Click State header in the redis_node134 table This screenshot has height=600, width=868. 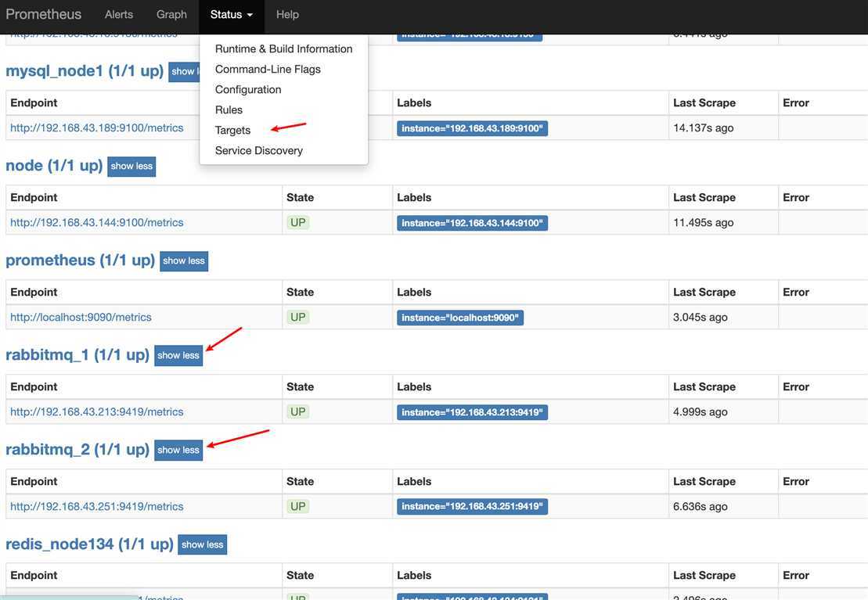[300, 576]
